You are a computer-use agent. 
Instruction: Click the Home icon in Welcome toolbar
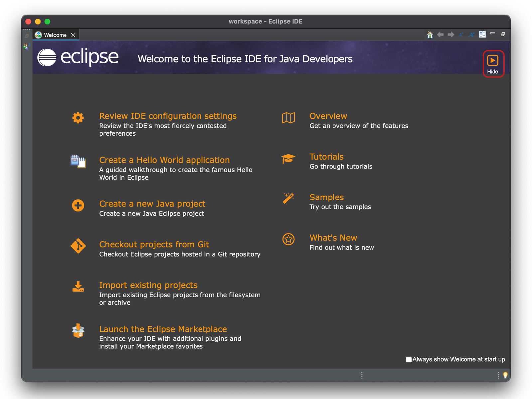coord(430,35)
